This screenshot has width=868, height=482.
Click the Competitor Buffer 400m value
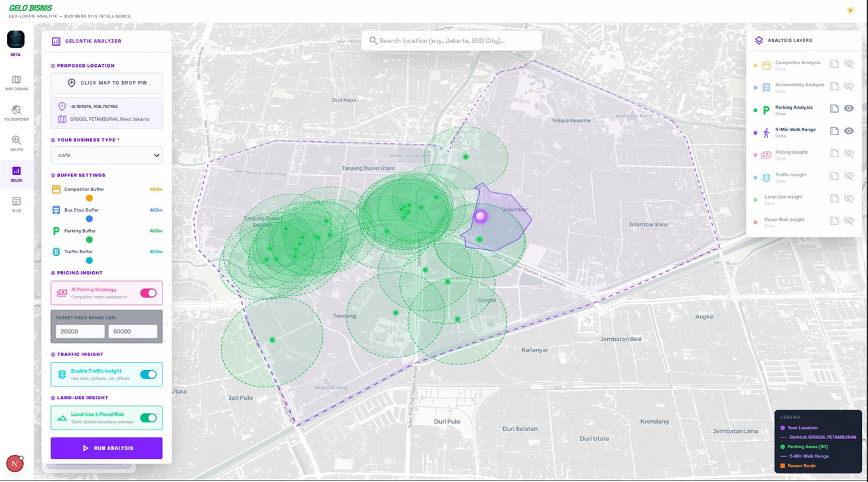(x=156, y=190)
